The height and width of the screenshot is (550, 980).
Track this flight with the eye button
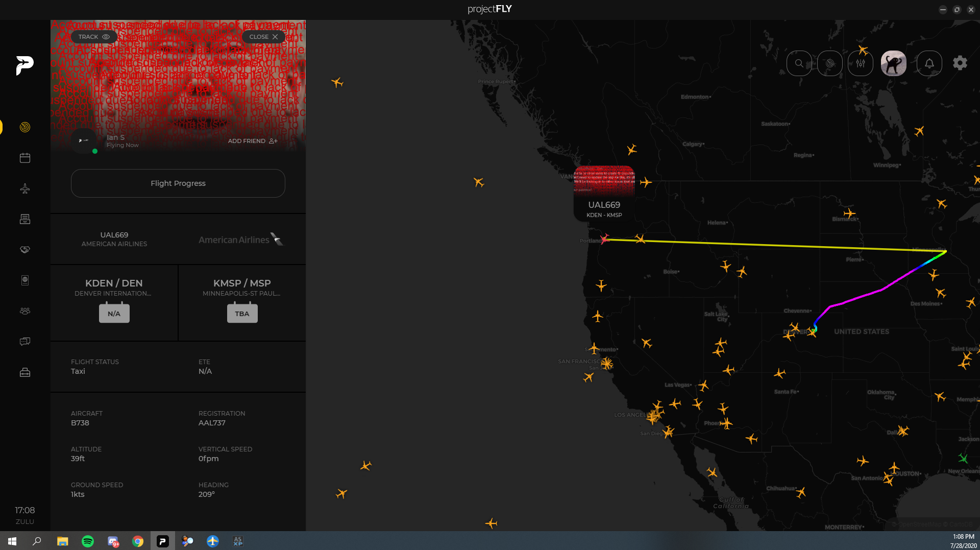coord(94,37)
